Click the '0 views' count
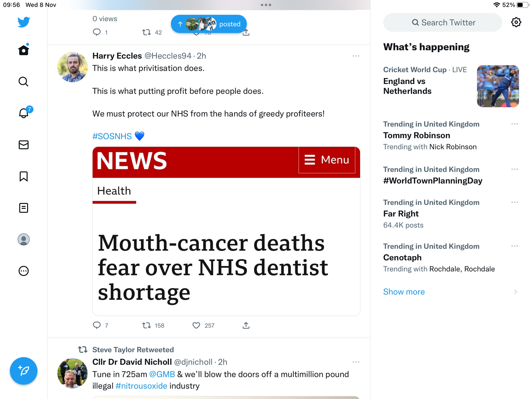532x399 pixels. pos(105,19)
